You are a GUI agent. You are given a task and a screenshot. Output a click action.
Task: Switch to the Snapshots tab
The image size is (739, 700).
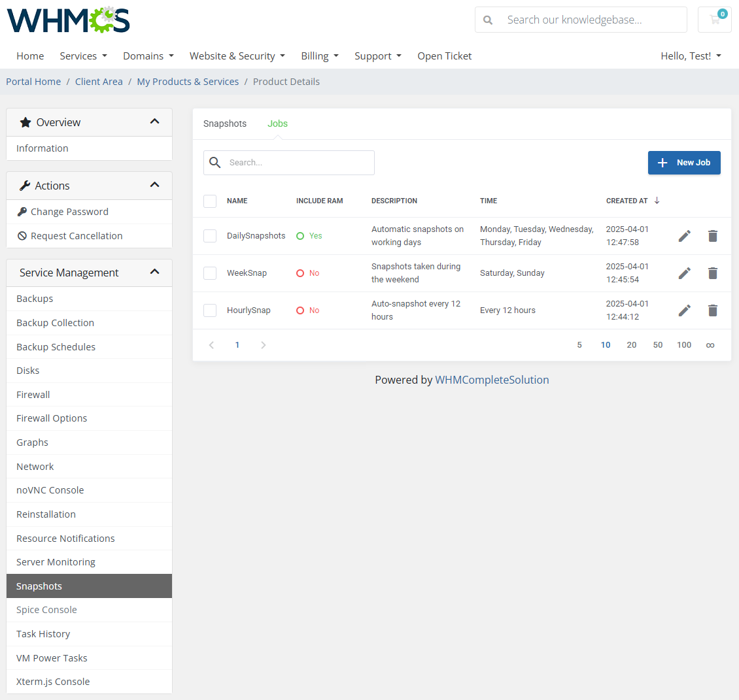pos(224,124)
